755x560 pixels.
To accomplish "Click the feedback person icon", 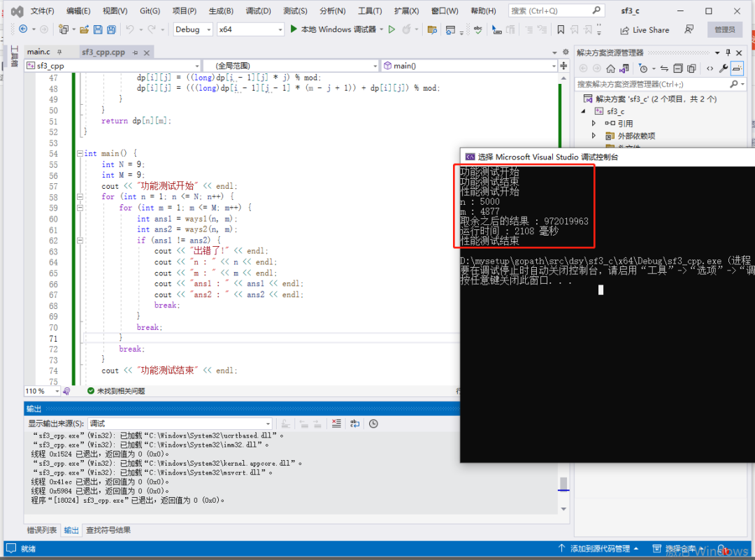I will [689, 30].
